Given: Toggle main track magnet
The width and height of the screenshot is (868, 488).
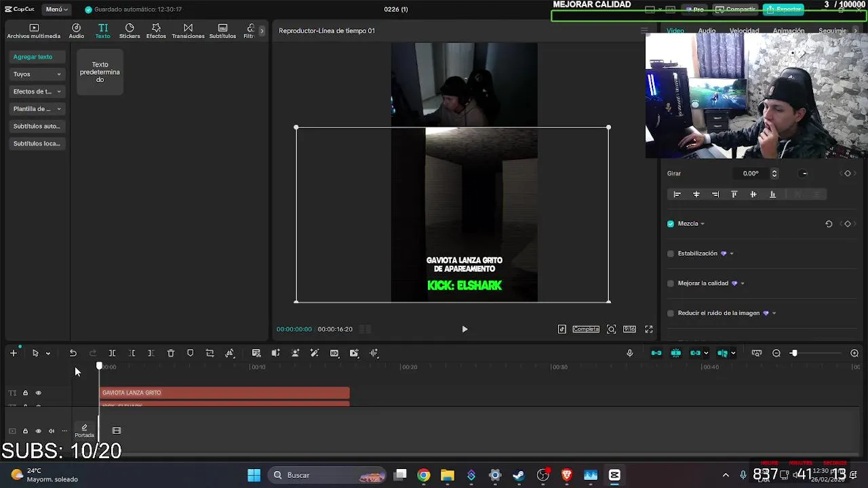Looking at the screenshot, I should coord(656,353).
